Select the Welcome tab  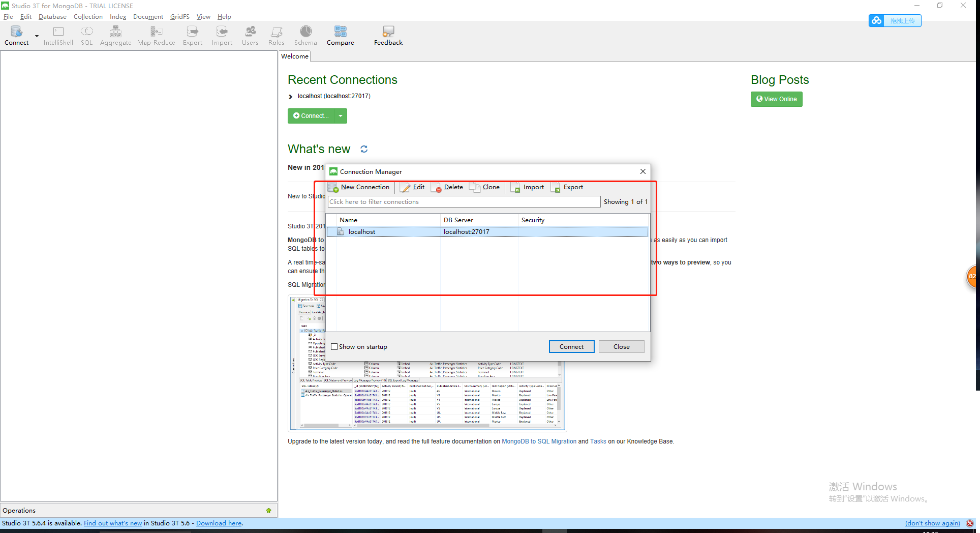coord(295,56)
